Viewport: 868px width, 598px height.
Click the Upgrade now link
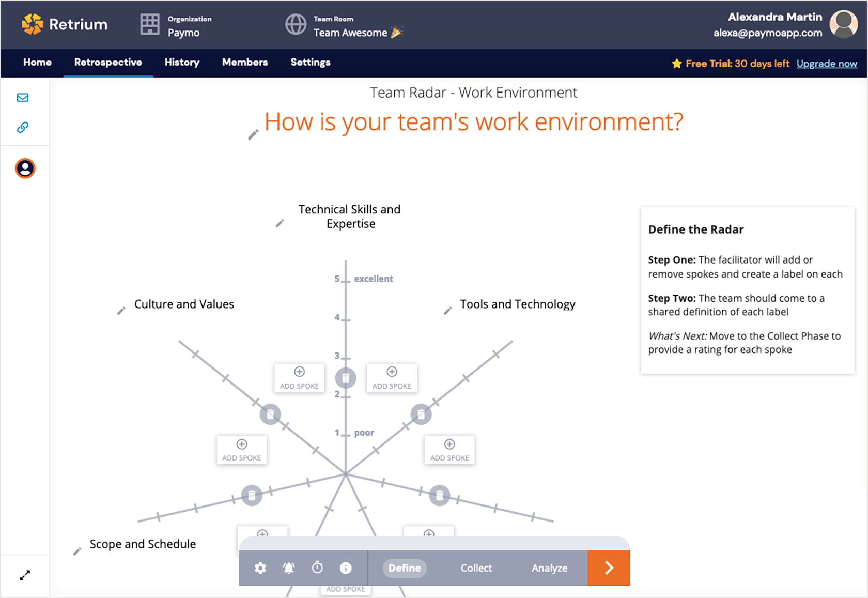pos(827,64)
